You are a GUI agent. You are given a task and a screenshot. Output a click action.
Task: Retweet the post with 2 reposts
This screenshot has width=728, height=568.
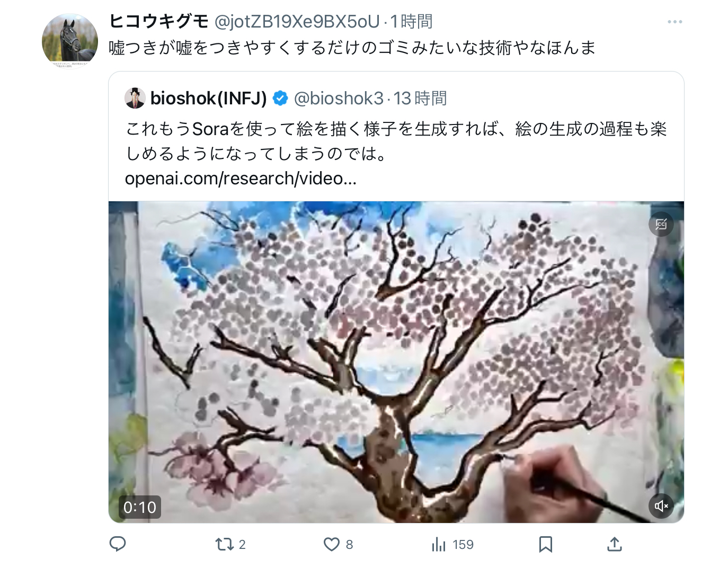point(230,544)
